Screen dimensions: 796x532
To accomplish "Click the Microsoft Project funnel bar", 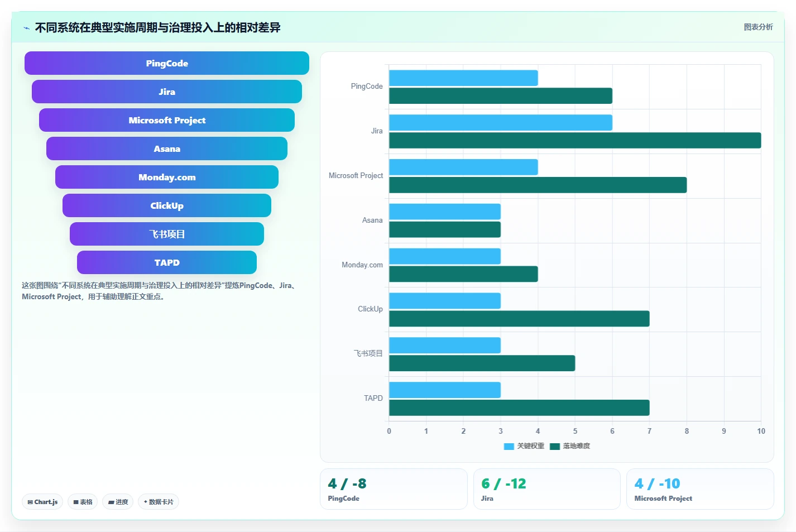I will pos(167,120).
